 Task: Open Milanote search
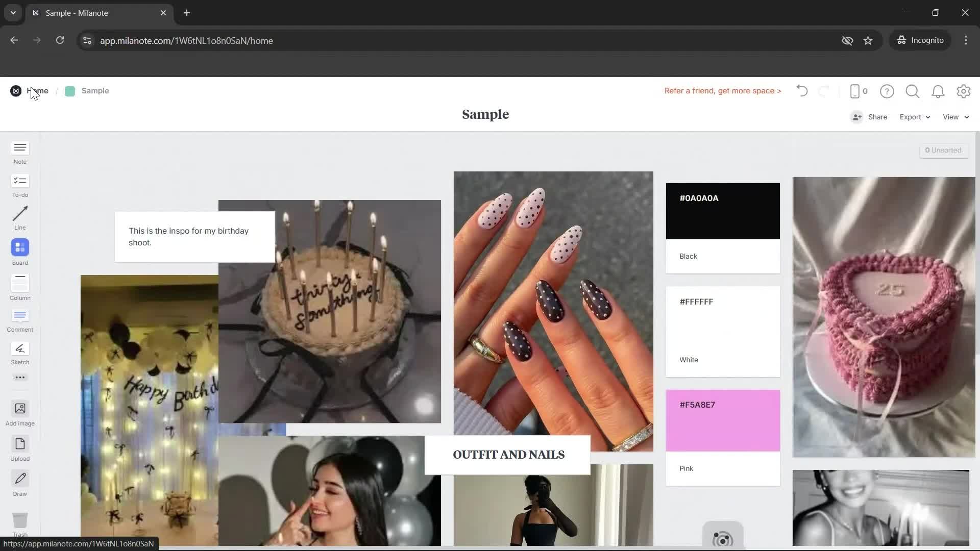912,91
